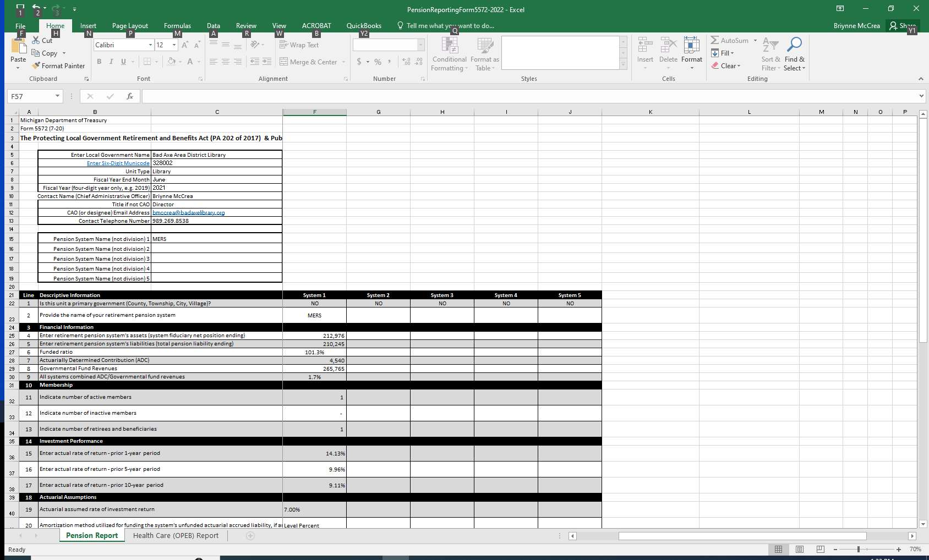
Task: Align text to the right
Action: [x=238, y=62]
